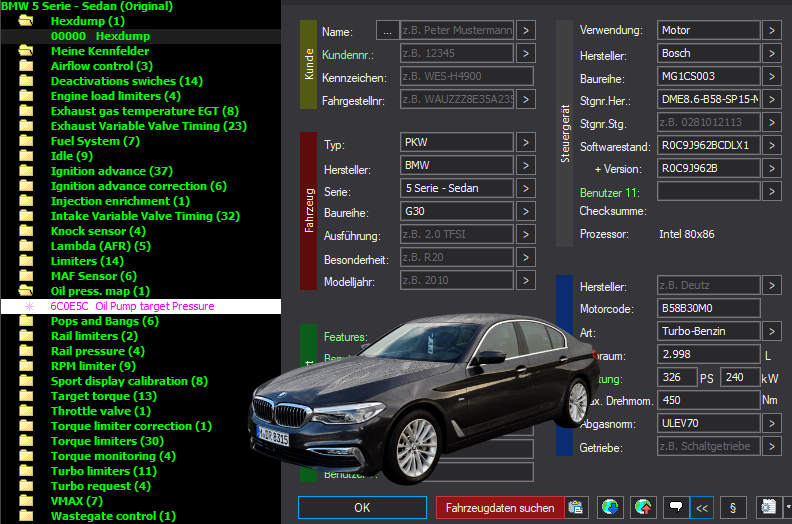Open the MAF Sensor (6) folder

pos(94,276)
